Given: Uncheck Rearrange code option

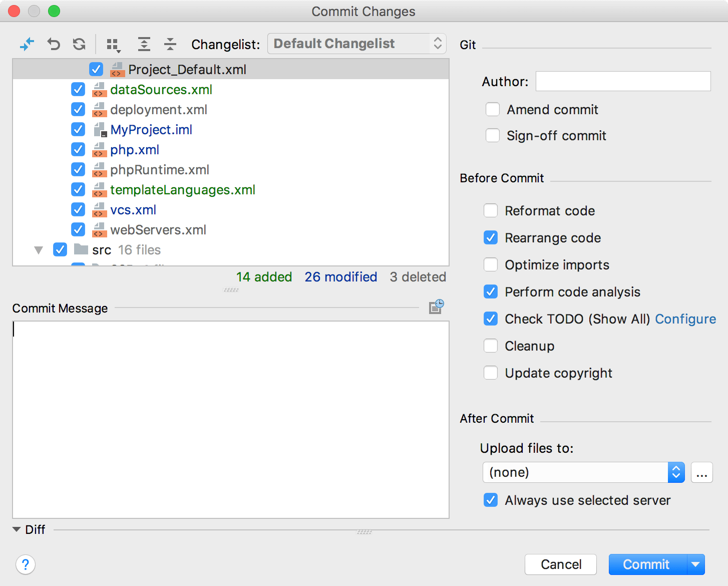Looking at the screenshot, I should click(491, 237).
